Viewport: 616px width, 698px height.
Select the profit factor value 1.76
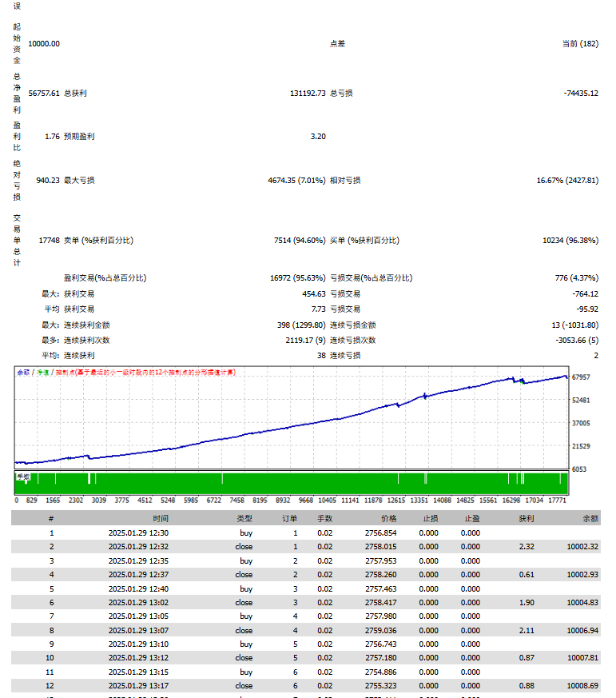pyautogui.click(x=52, y=136)
